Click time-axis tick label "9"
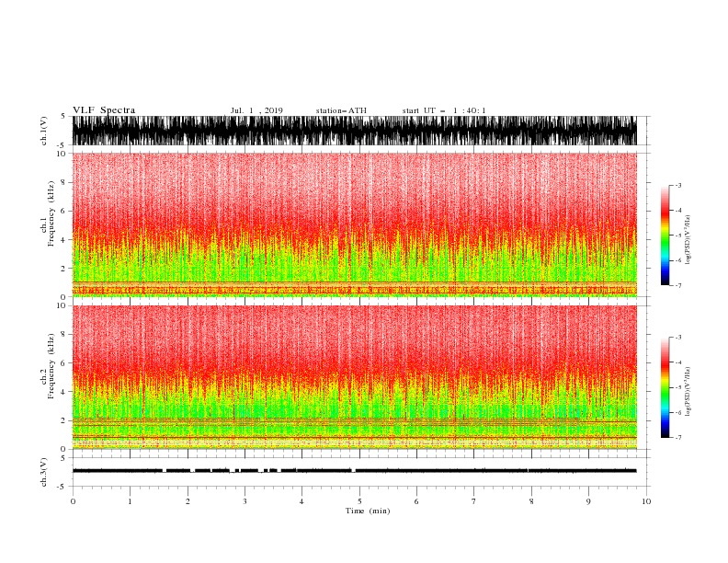728x563 pixels. click(x=588, y=501)
